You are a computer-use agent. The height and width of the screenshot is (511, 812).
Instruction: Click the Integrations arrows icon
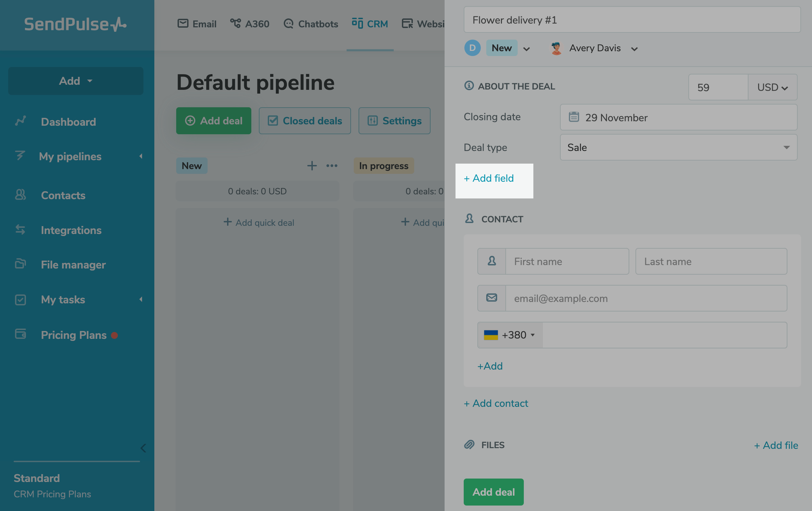20,230
